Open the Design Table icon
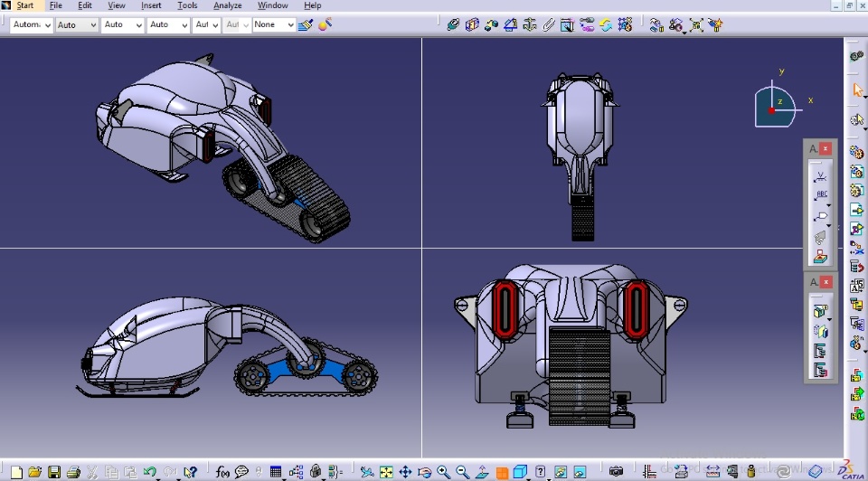 pyautogui.click(x=276, y=472)
